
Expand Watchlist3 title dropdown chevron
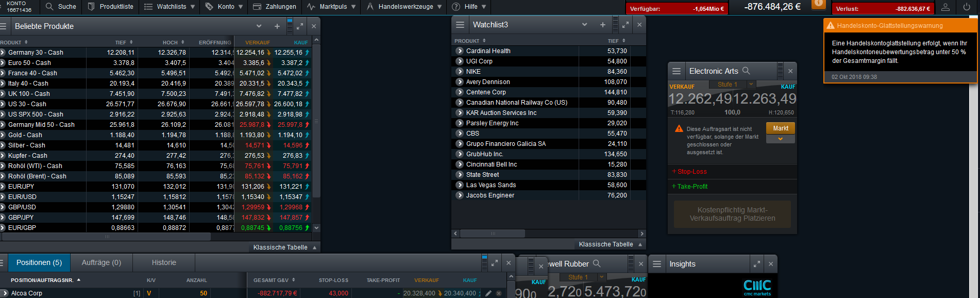pyautogui.click(x=584, y=25)
